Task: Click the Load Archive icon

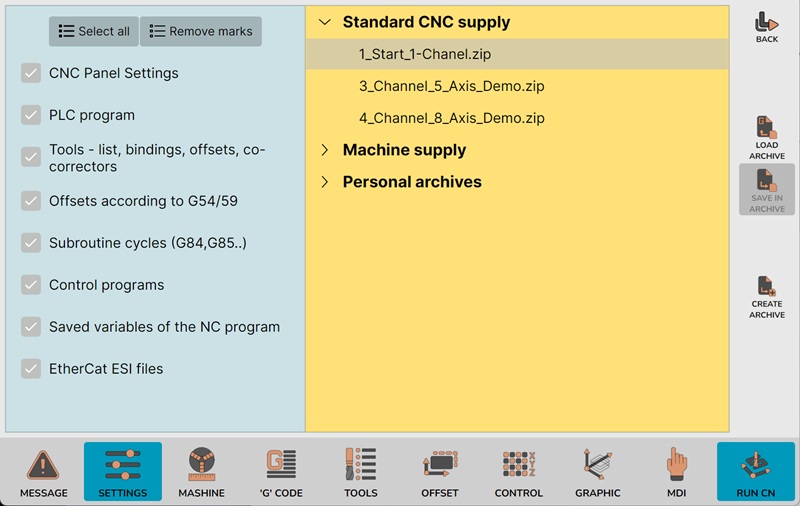Action: pos(767,130)
